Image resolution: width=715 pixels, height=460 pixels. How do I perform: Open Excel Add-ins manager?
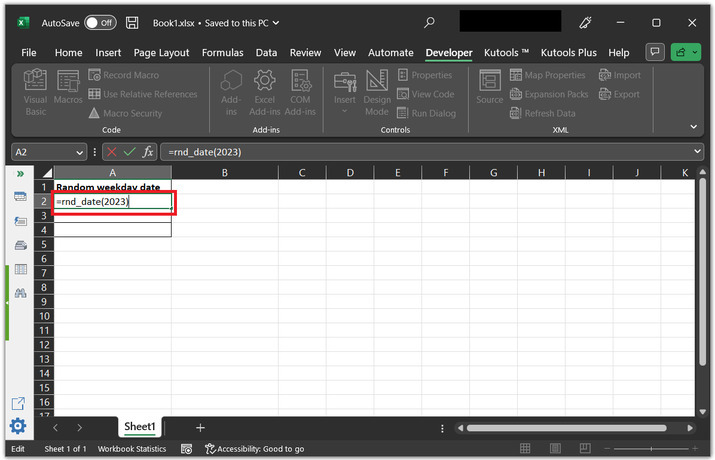point(264,93)
